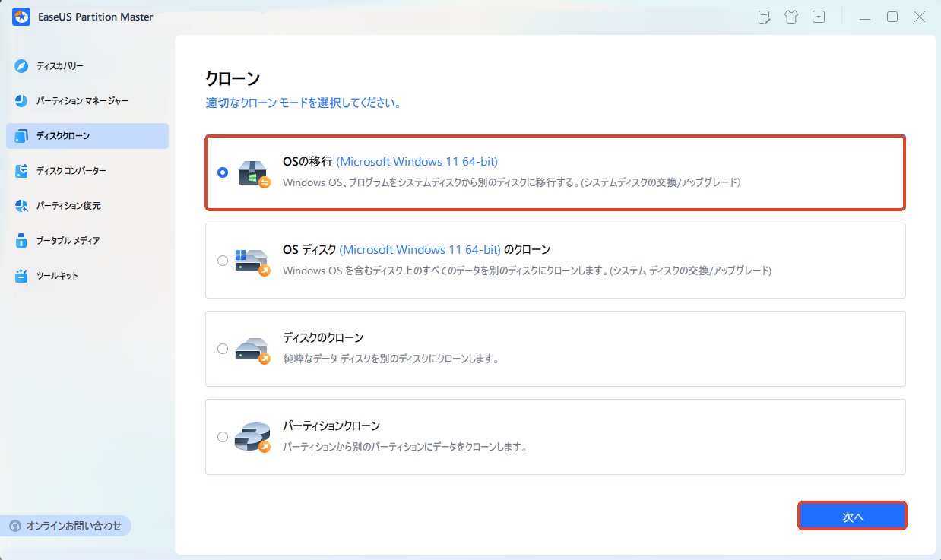Click the パーティションクローン disk icon
The height and width of the screenshot is (560, 941).
point(252,437)
